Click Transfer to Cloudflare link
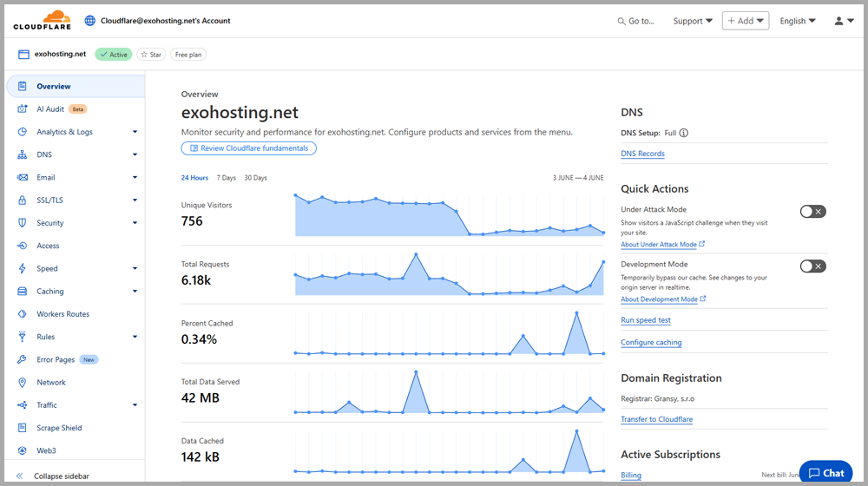 point(656,419)
